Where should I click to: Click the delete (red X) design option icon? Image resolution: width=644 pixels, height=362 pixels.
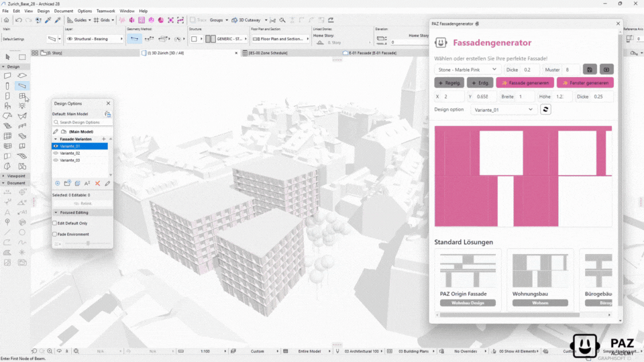pyautogui.click(x=97, y=184)
